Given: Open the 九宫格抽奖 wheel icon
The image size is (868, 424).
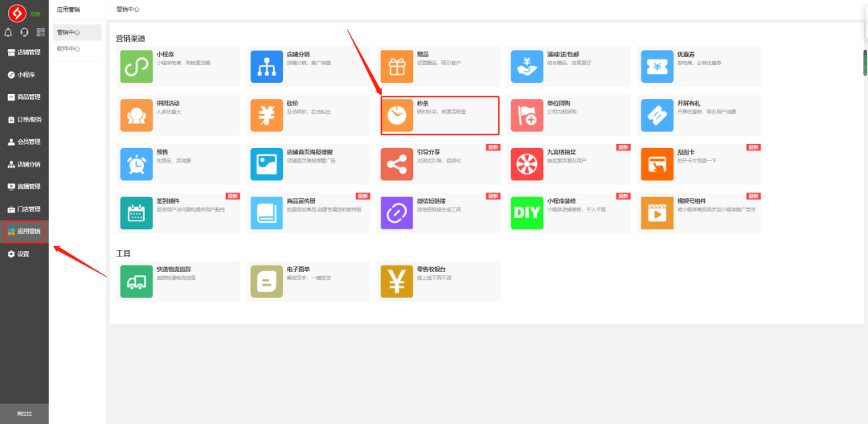Looking at the screenshot, I should pos(527,164).
